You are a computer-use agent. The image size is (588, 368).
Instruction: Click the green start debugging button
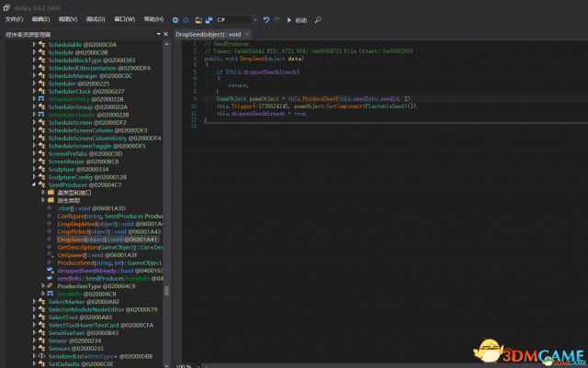pos(289,20)
